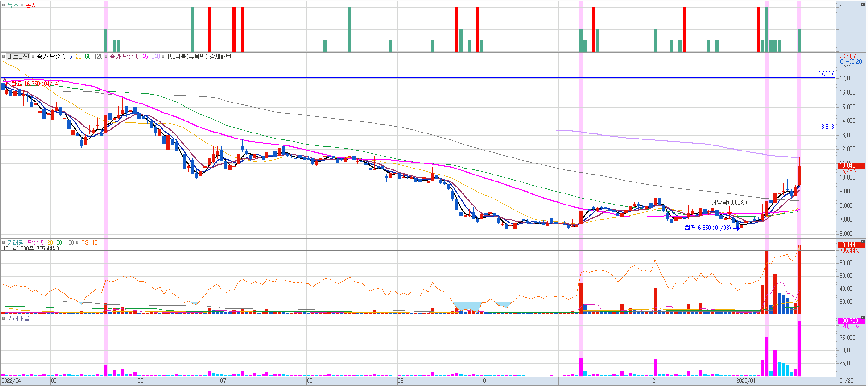Click the 최저 6,350 (01/03) low annotation
The width and height of the screenshot is (868, 386).
708,228
